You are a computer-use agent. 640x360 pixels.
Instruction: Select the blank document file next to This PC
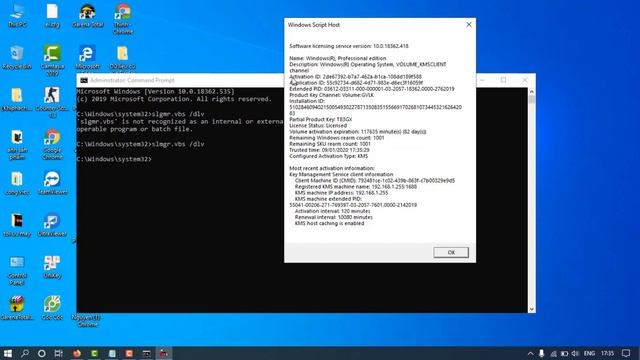pos(52,16)
